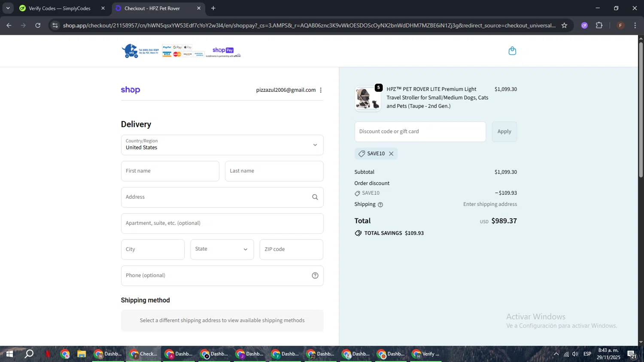The height and width of the screenshot is (362, 644).
Task: Focus the City field
Action: pyautogui.click(x=153, y=250)
